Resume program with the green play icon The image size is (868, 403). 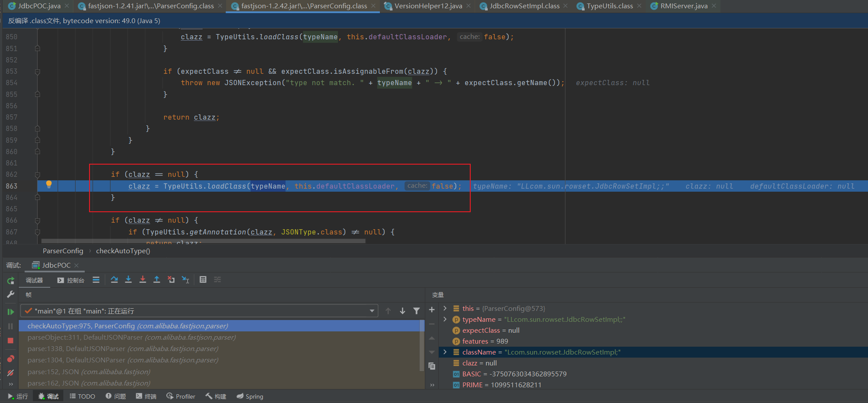pyautogui.click(x=10, y=312)
